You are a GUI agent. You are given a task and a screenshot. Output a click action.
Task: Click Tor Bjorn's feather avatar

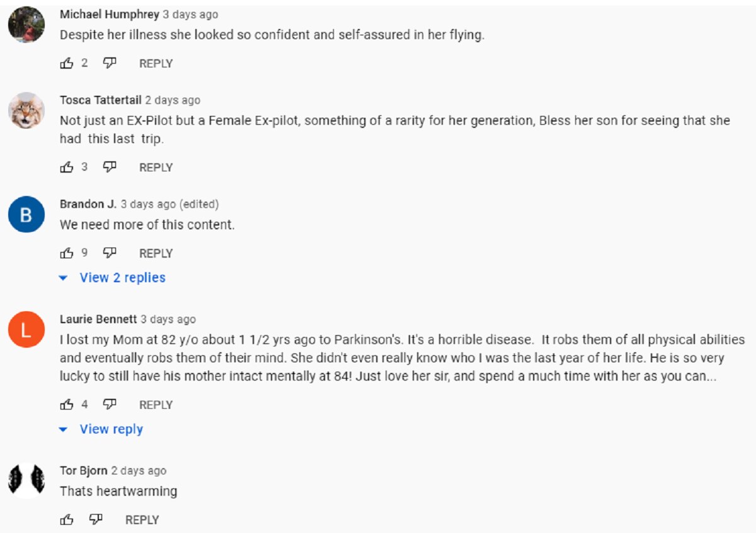click(x=26, y=480)
